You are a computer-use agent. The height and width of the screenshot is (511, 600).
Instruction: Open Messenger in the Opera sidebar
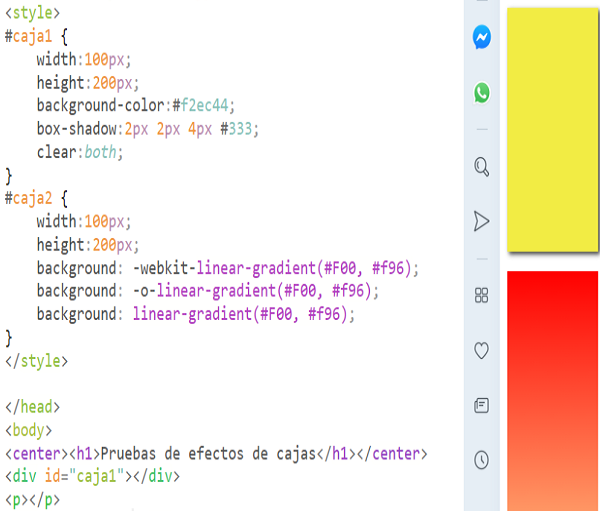click(482, 37)
